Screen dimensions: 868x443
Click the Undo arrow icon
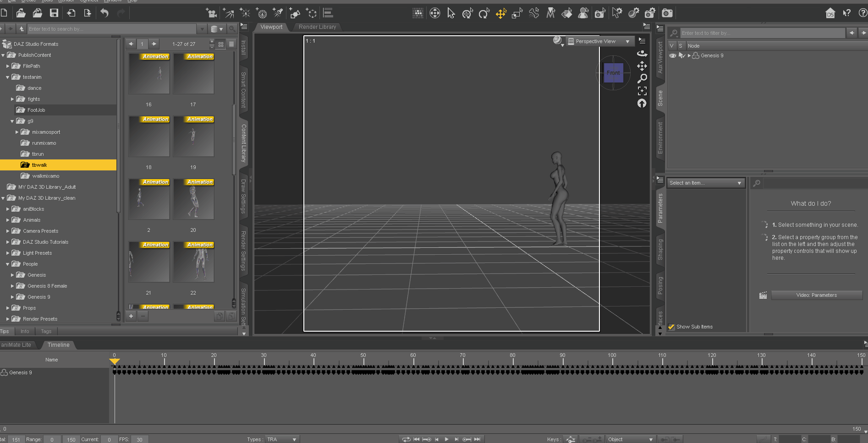tap(104, 13)
